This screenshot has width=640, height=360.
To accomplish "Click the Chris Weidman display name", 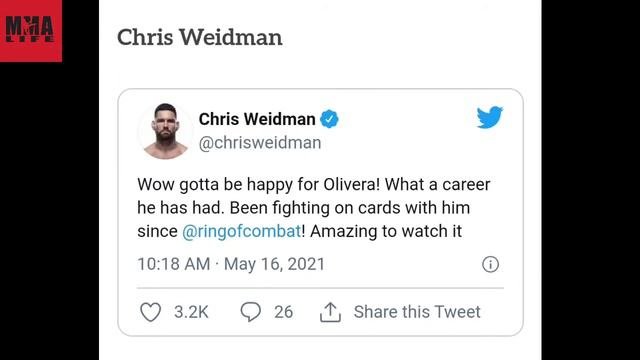I will 257,119.
